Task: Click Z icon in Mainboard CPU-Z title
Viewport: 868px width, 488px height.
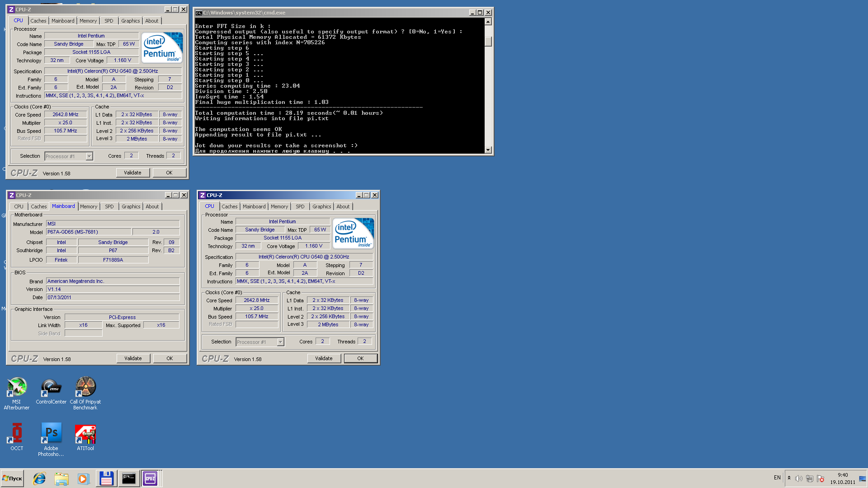Action: pos(12,195)
